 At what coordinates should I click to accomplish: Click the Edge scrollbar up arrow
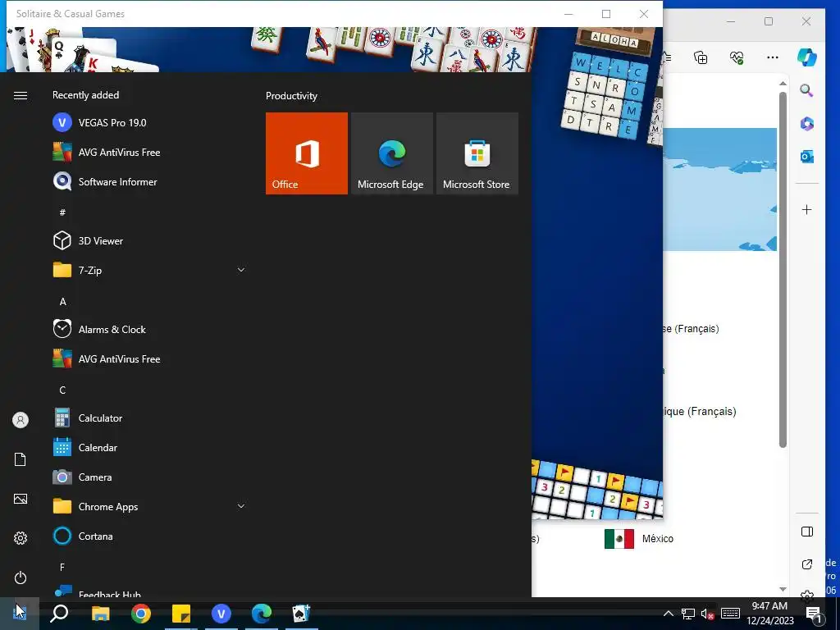(783, 84)
